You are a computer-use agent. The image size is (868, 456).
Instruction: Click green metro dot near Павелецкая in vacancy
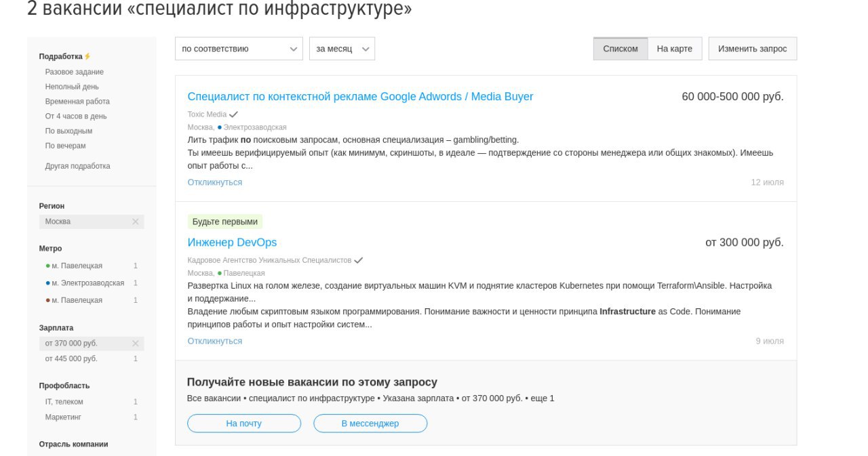220,273
